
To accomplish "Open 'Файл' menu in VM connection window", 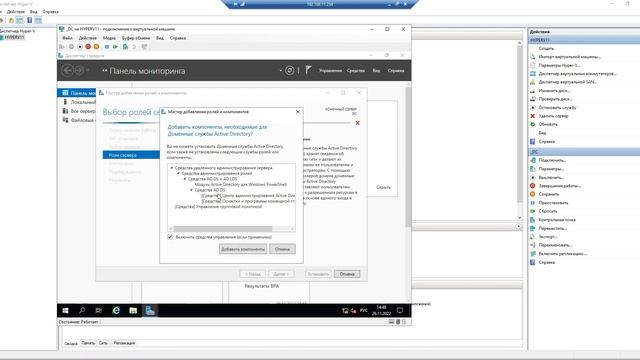I will click(67, 38).
